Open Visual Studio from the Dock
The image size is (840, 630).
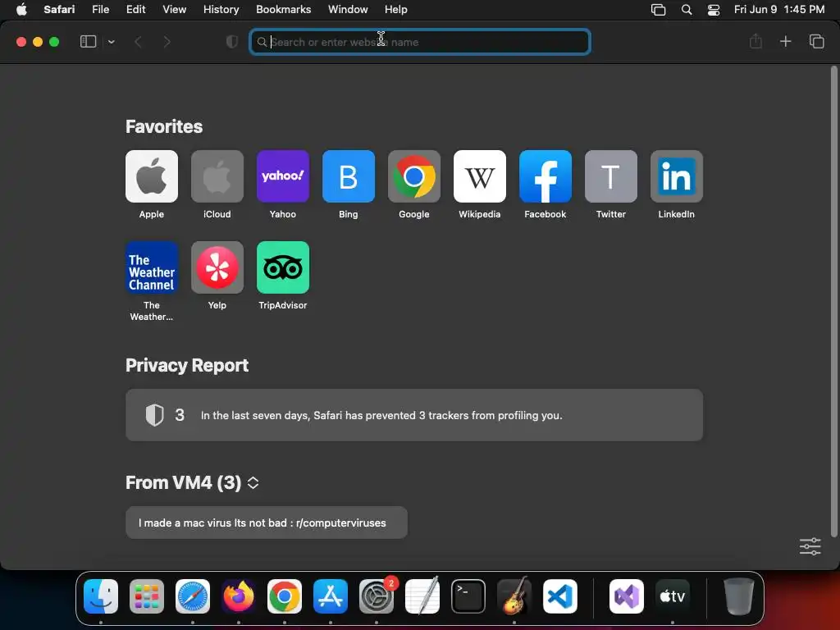click(x=627, y=596)
